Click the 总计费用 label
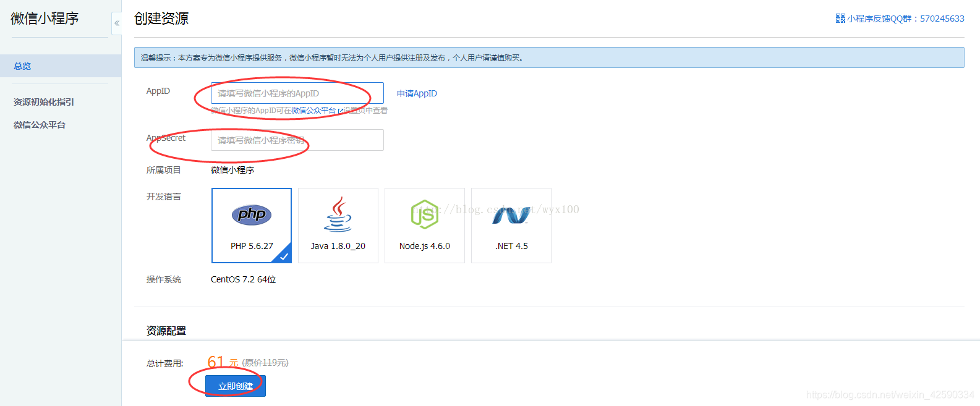 (x=165, y=363)
